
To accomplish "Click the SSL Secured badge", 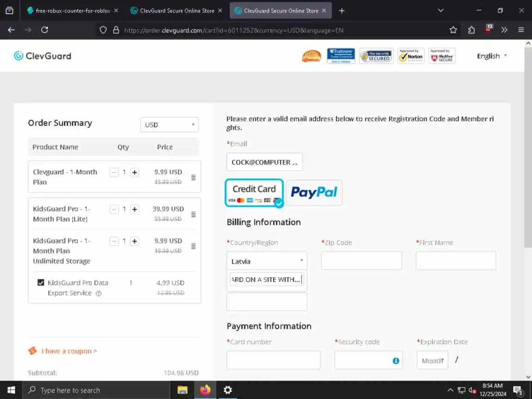I will point(376,56).
